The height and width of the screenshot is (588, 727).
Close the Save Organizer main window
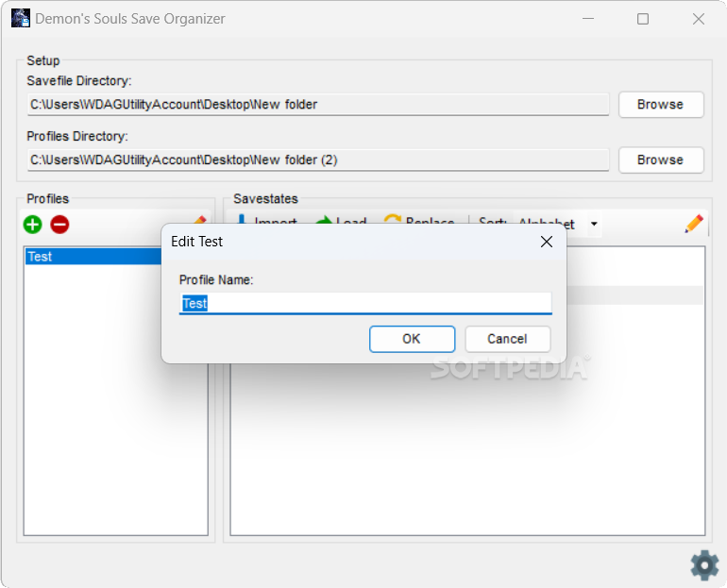click(699, 19)
